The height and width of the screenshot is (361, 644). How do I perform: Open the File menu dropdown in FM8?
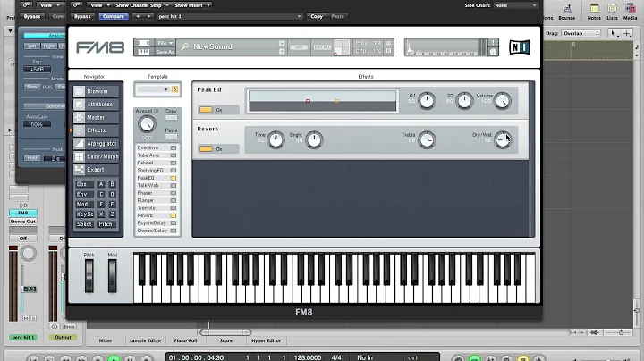pyautogui.click(x=165, y=43)
